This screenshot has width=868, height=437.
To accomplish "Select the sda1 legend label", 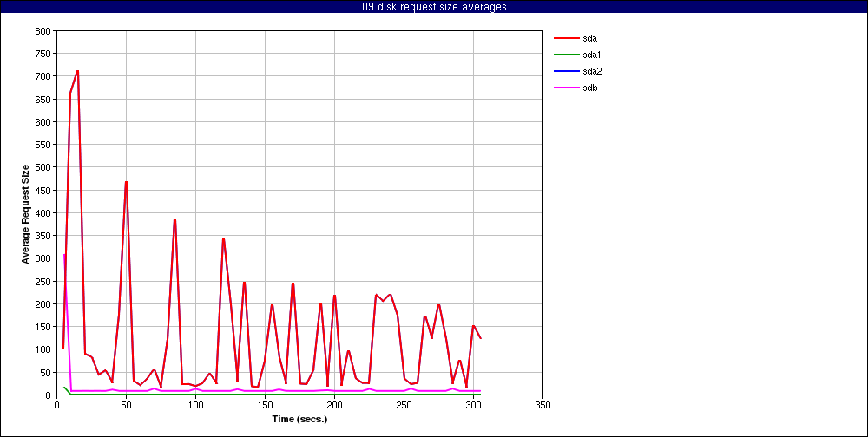I will (592, 55).
